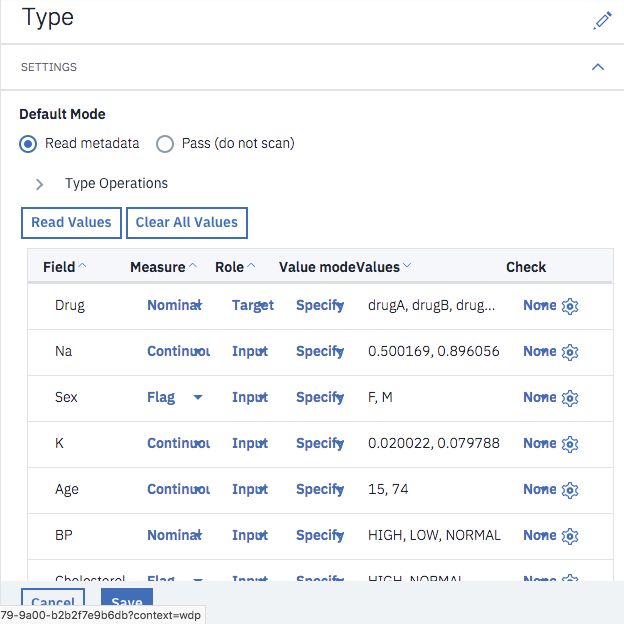Expand the Type Operations section
The width and height of the screenshot is (624, 624).
pyautogui.click(x=40, y=184)
